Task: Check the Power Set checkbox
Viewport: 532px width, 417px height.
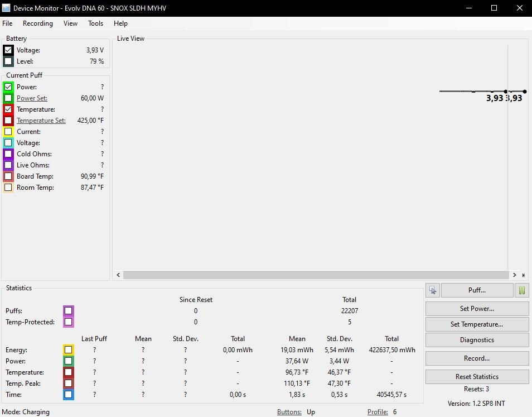Action: tap(8, 98)
